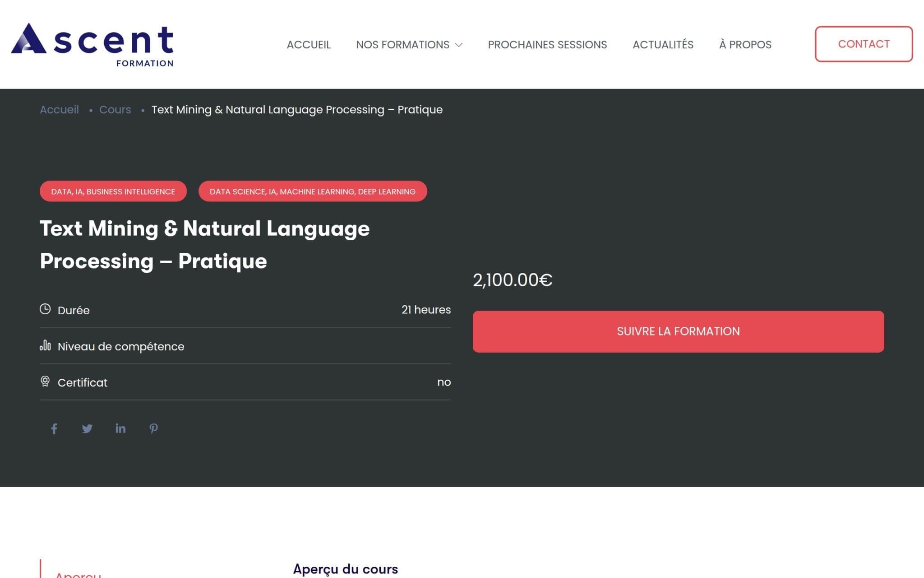Click the bar chart icon beside Niveau de compétence
924x578 pixels.
[45, 345]
